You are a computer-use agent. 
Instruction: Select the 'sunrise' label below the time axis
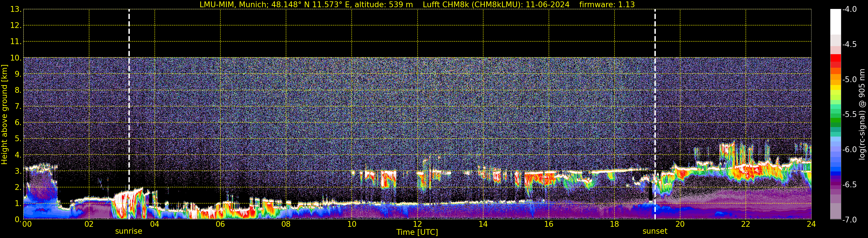[x=129, y=231]
